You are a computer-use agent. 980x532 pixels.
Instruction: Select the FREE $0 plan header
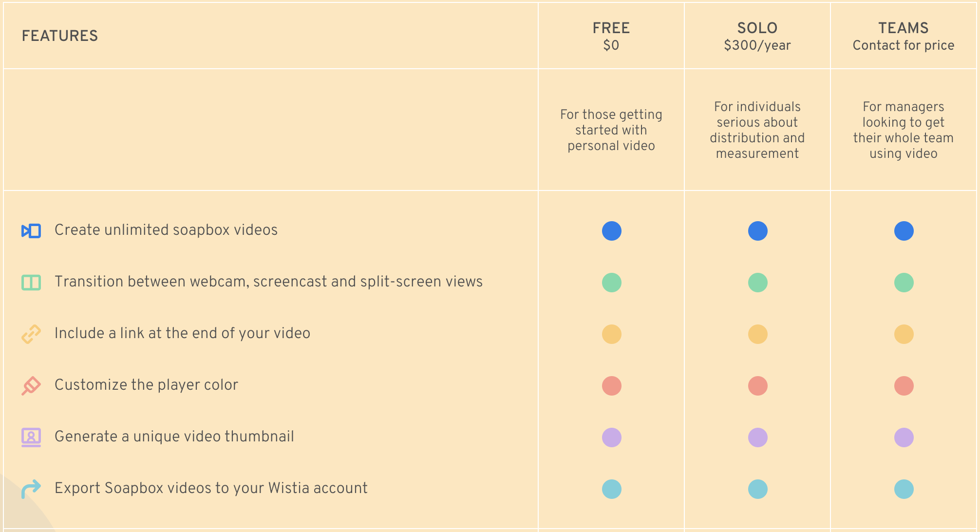611,36
